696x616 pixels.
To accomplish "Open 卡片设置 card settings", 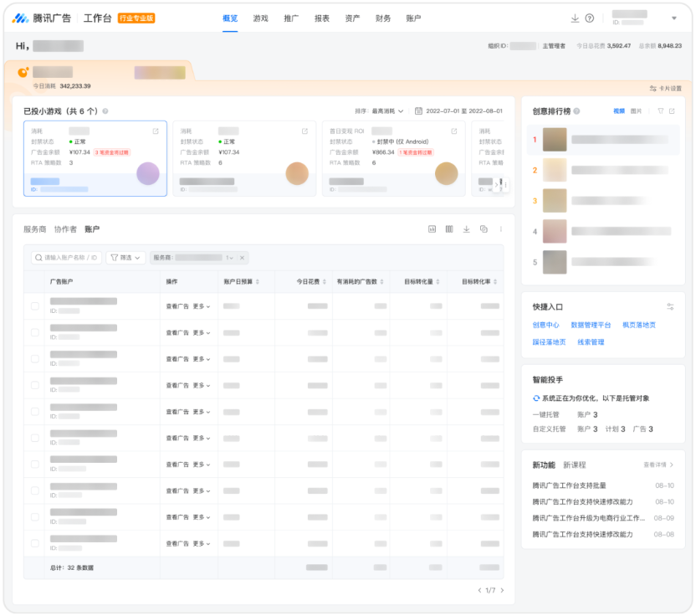I will pos(665,89).
